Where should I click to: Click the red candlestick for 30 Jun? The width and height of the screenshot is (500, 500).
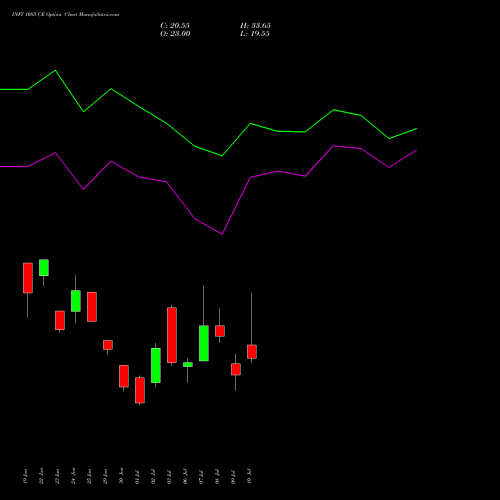(124, 376)
